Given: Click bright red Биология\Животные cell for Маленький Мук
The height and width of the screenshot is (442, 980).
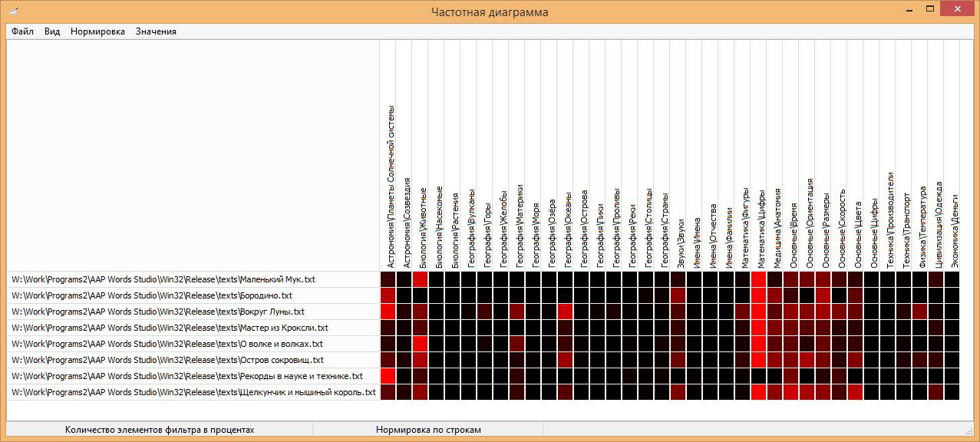Looking at the screenshot, I should point(421,279).
